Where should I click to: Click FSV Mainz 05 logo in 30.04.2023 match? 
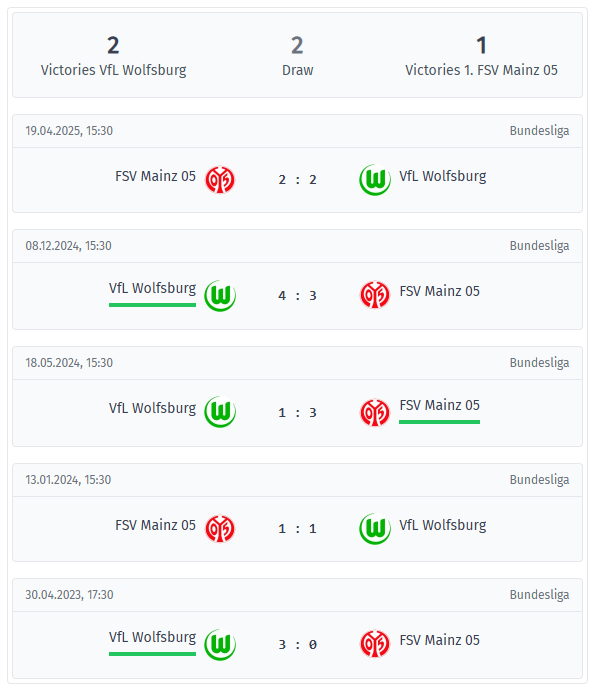pyautogui.click(x=375, y=644)
